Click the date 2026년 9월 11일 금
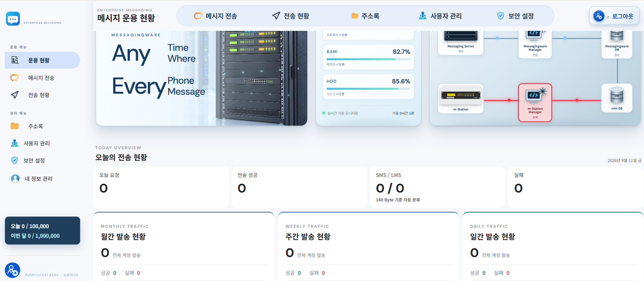Screen dimensions: 644x281 (624, 161)
